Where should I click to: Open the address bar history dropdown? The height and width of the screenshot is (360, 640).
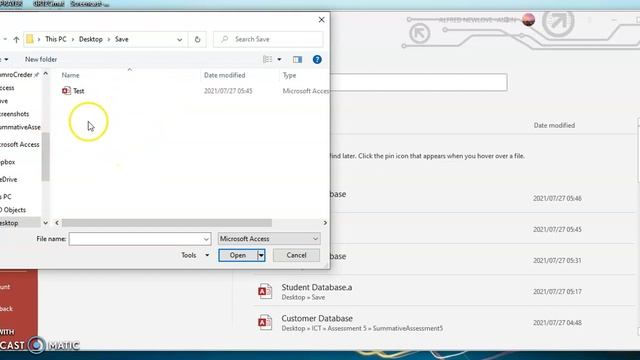coord(180,40)
